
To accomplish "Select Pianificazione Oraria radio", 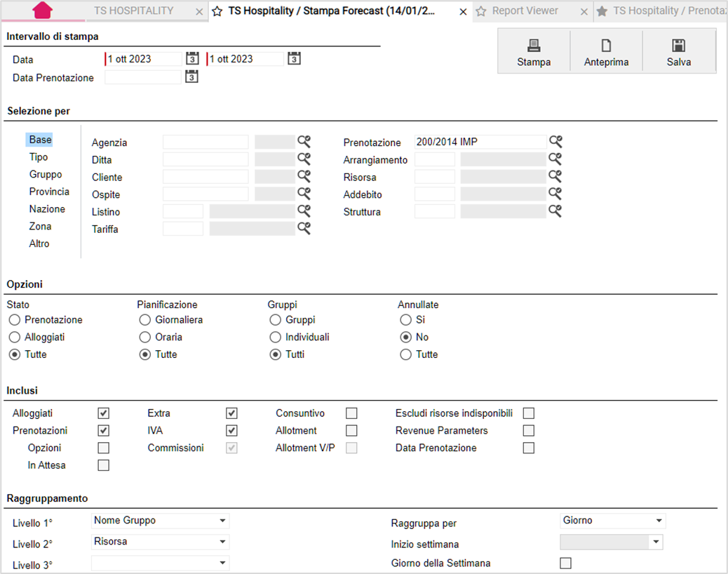I will tap(145, 337).
